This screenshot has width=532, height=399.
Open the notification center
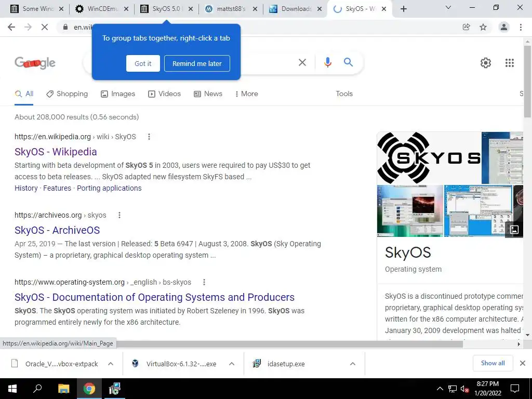pyautogui.click(x=515, y=389)
